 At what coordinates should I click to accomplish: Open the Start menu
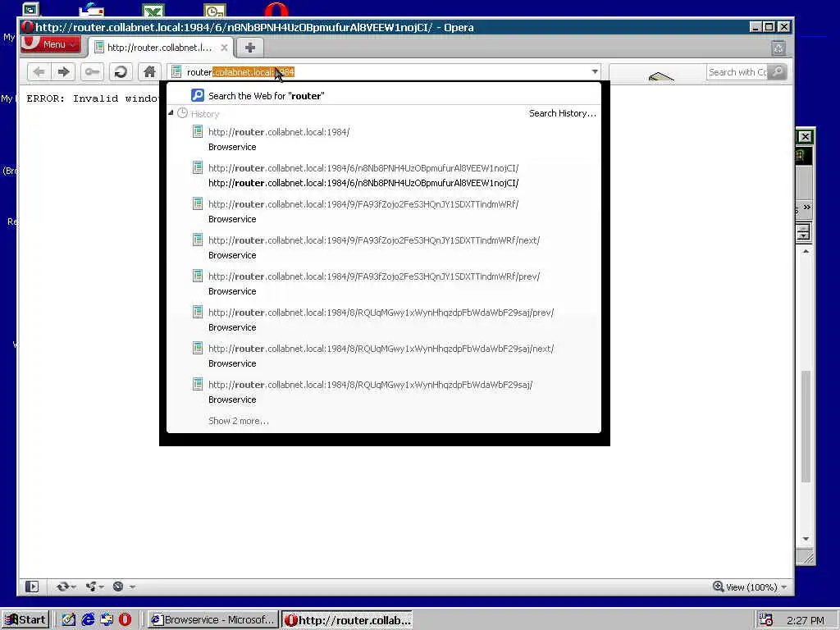tap(25, 620)
